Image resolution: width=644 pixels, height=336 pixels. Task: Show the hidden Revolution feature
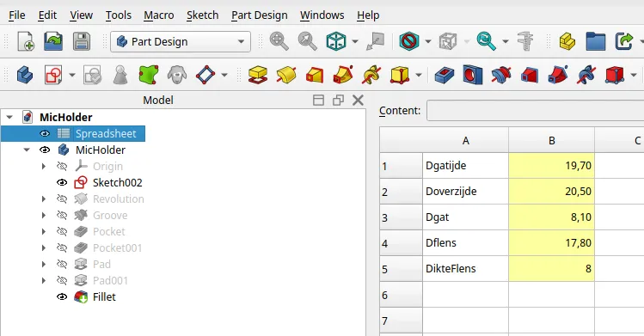(x=62, y=199)
